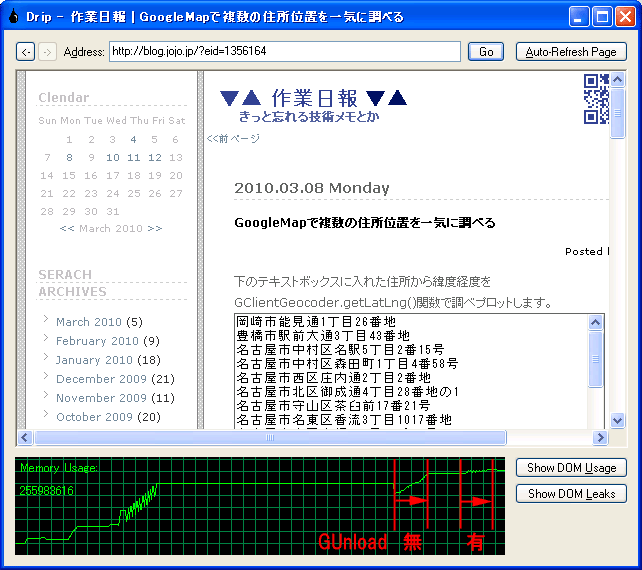Click page vertical scrollbar down arrow
The image size is (642, 570).
coord(617,420)
